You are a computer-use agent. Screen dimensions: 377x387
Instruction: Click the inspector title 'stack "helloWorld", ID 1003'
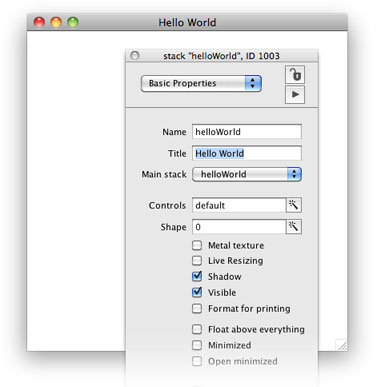(221, 56)
